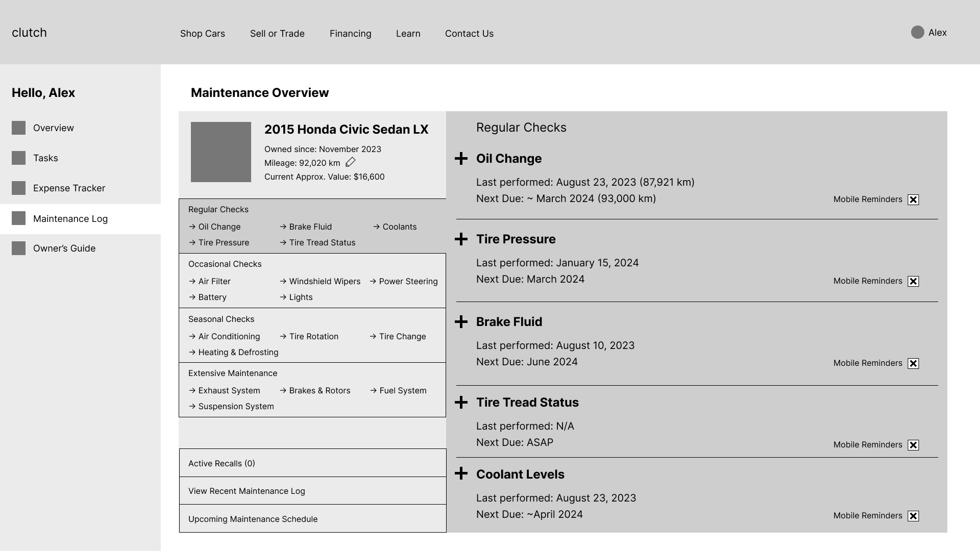Viewport: 980px width, 551px height.
Task: Toggle Mobile Reminders checkbox for Coolant Levels
Action: 913,516
